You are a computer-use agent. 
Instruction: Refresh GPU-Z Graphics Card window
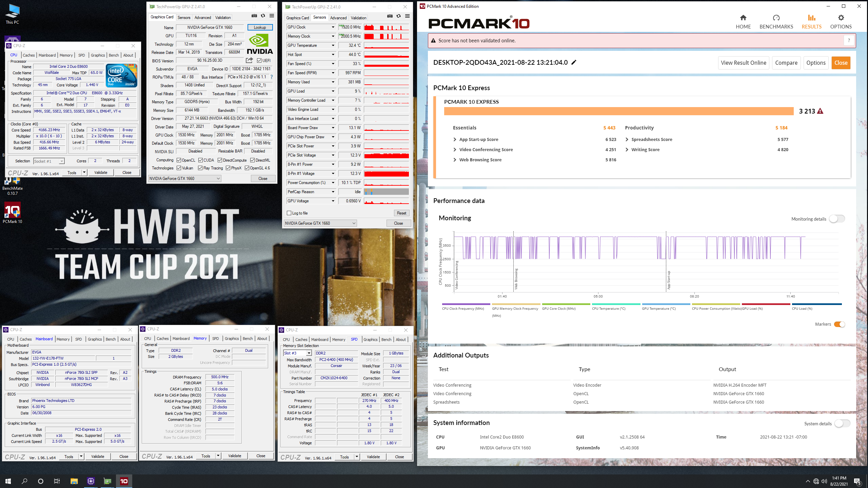coord(263,16)
